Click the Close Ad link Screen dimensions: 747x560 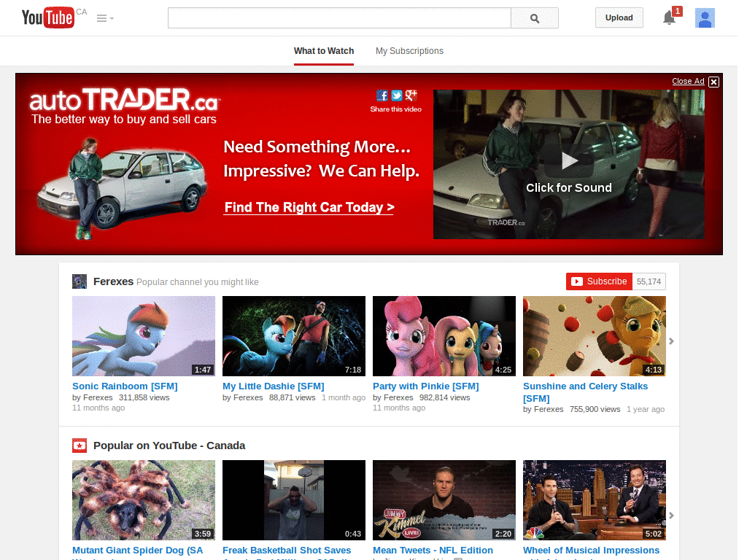pyautogui.click(x=688, y=81)
